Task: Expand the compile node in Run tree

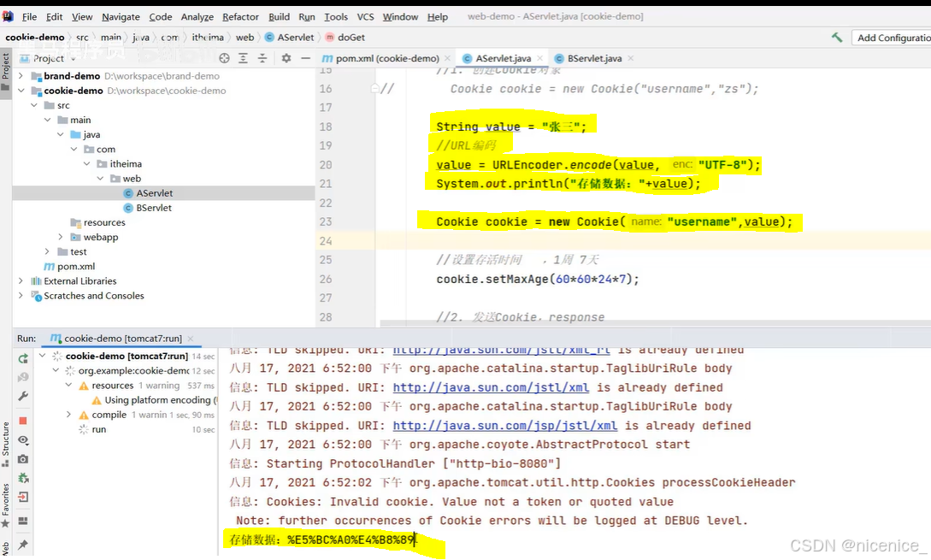Action: 69,415
